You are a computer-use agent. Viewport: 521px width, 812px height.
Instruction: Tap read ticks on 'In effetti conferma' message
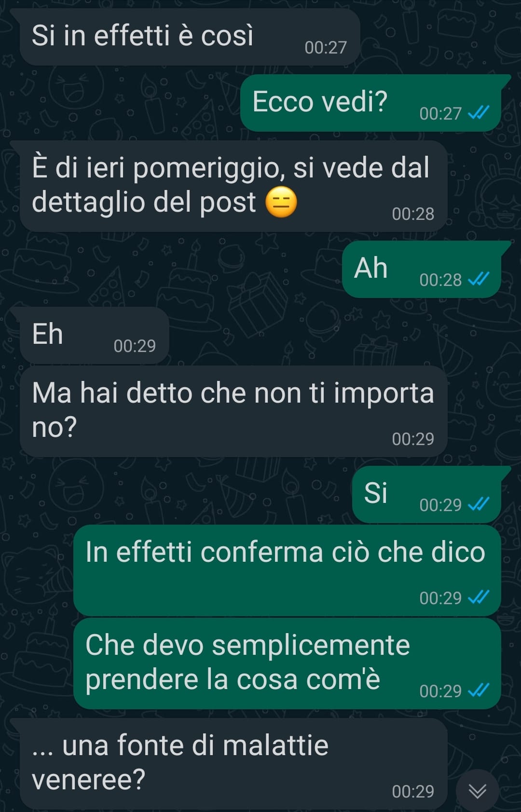click(479, 597)
